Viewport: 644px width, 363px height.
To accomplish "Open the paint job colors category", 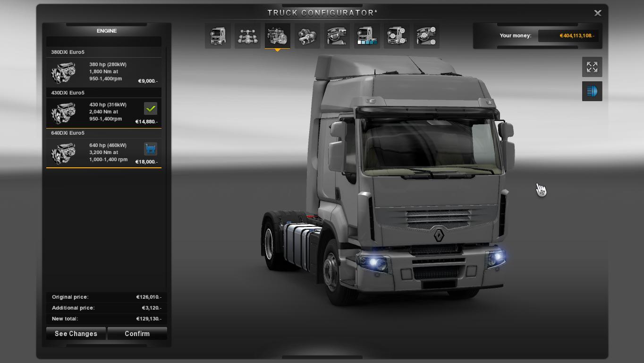I will (x=367, y=36).
